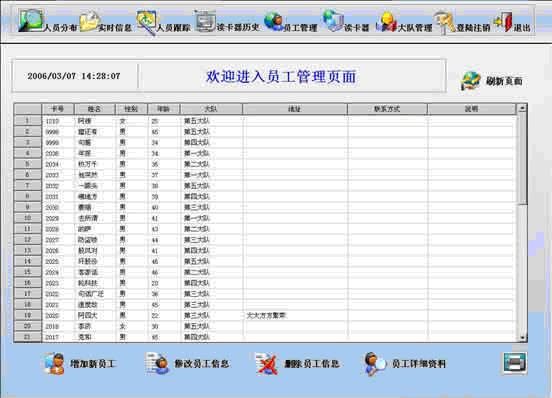Viewport: 552px width, 398px height.
Task: Click the empty contact cell in row 1
Action: tap(388, 121)
